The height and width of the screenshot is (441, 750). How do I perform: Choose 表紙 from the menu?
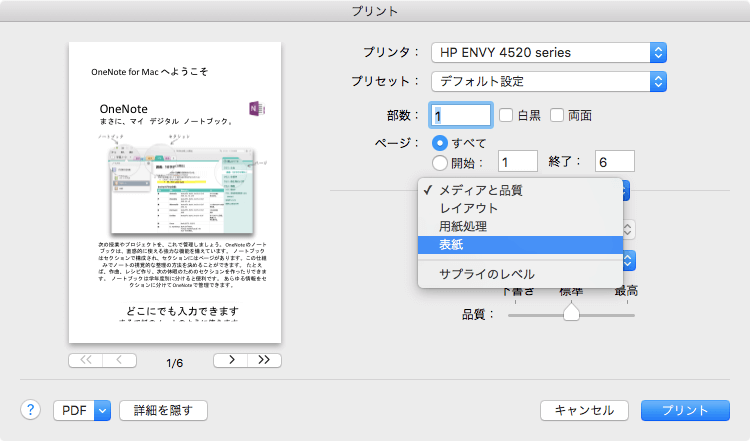point(520,245)
